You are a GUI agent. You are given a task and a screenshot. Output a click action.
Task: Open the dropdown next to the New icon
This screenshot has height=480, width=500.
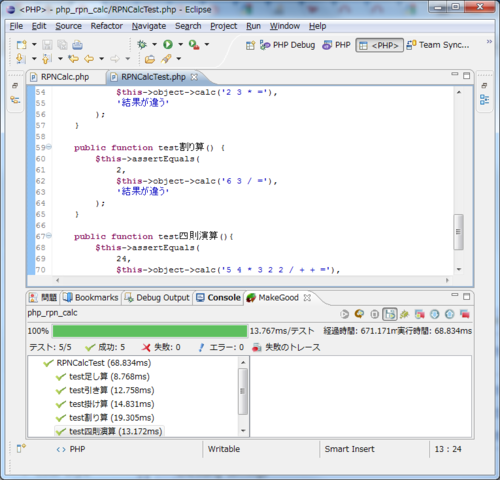pyautogui.click(x=34, y=44)
